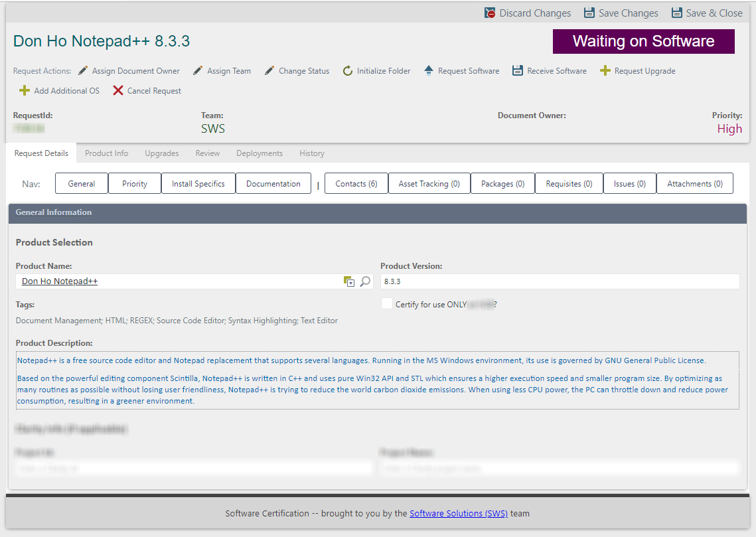Click the Initialize Folder refresh icon

pos(348,71)
